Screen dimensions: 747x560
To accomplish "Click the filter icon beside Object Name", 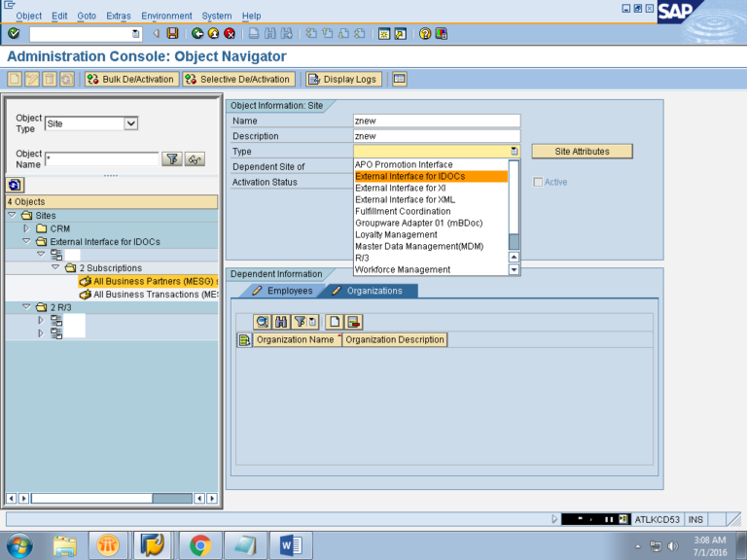I will (x=172, y=158).
